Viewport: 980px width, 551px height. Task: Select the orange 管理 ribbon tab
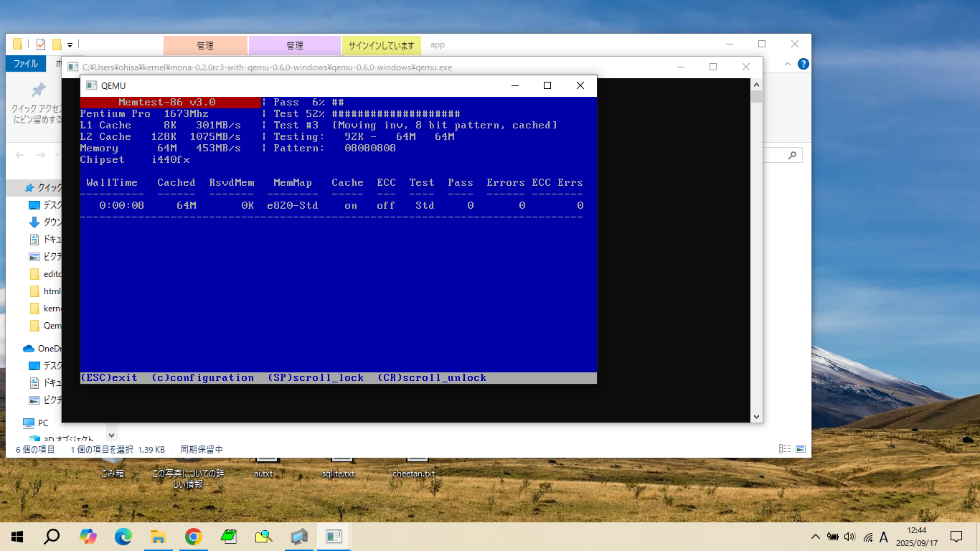pyautogui.click(x=205, y=45)
